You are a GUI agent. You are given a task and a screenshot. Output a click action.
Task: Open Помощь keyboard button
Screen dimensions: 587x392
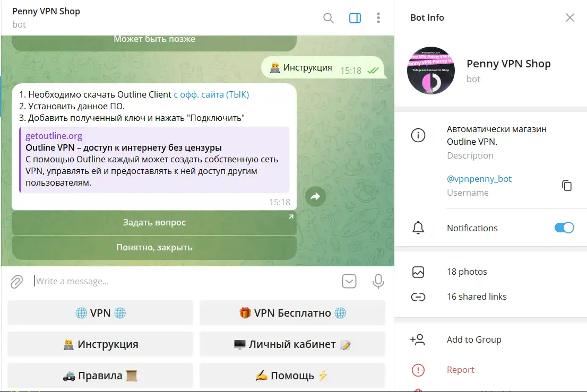click(x=292, y=375)
